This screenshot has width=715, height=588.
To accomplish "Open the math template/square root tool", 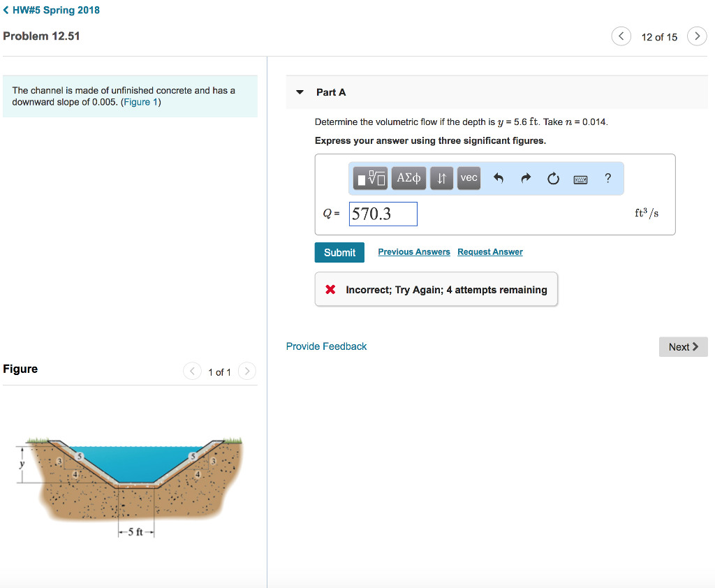I will pyautogui.click(x=370, y=178).
